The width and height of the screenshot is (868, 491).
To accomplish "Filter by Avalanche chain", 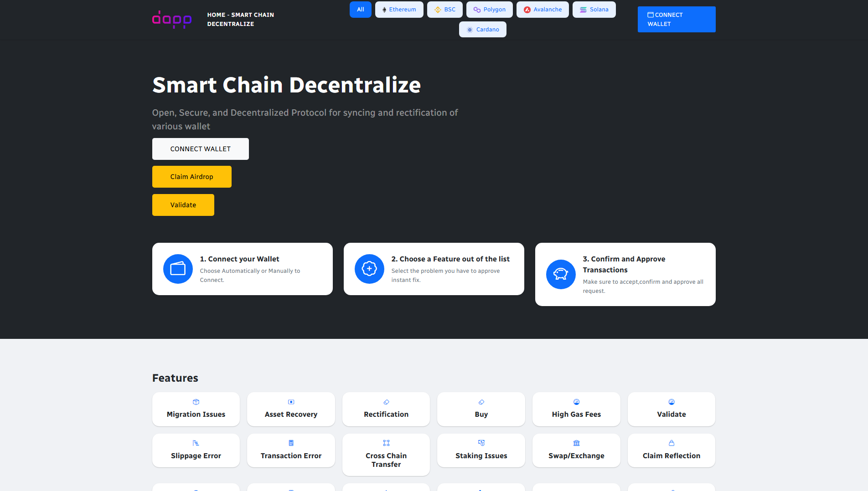I will coord(542,10).
